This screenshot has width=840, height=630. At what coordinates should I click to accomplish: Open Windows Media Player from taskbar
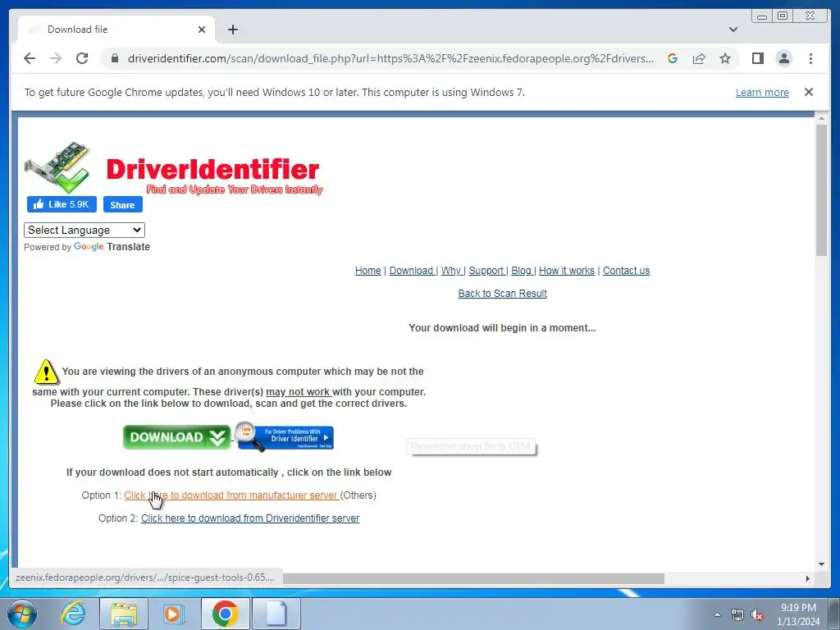coord(174,614)
